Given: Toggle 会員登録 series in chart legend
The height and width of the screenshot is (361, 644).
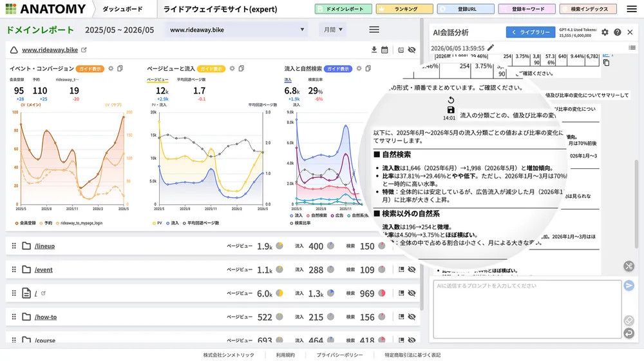Looking at the screenshot, I should (26, 223).
